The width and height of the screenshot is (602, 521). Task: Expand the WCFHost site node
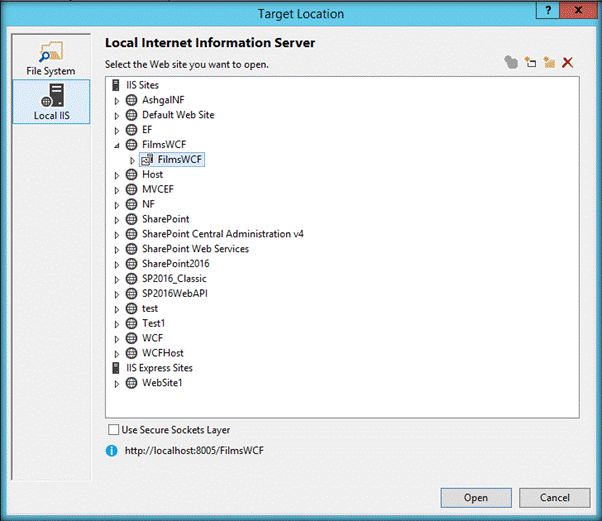click(x=117, y=354)
